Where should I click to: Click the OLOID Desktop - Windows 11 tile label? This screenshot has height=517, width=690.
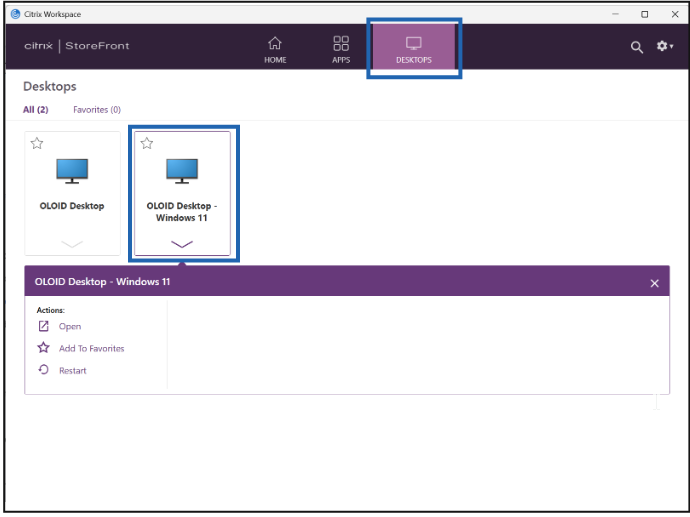tap(182, 212)
